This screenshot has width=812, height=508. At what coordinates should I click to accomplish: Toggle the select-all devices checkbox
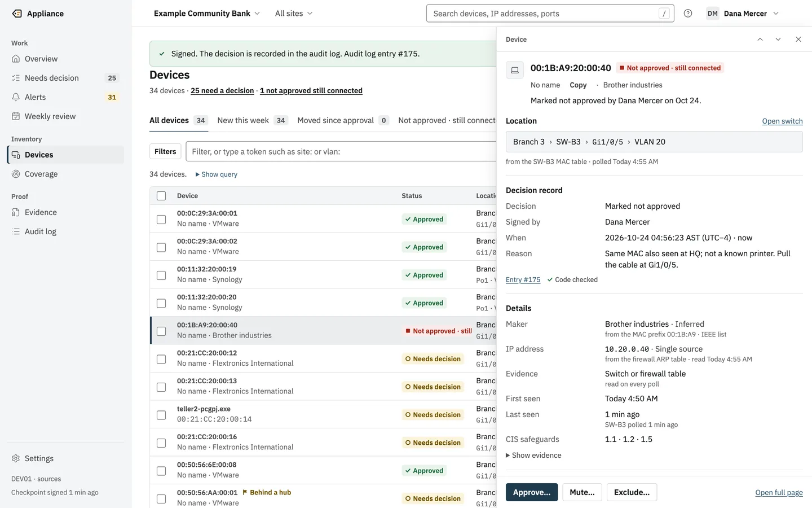click(x=161, y=196)
